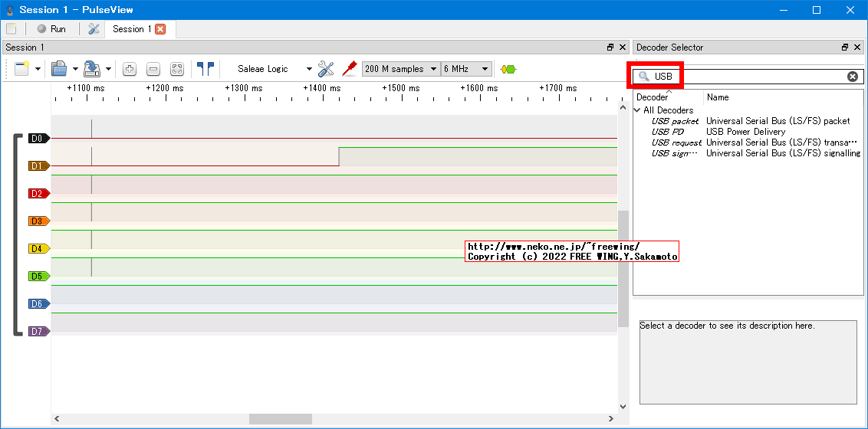Image resolution: width=868 pixels, height=429 pixels.
Task: Click the D3 channel label
Action: pyautogui.click(x=39, y=221)
